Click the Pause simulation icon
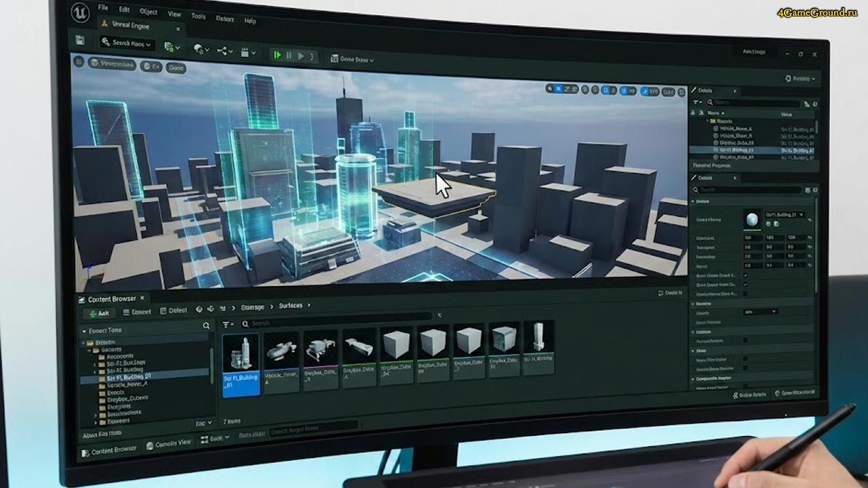Screen dimensions: 868x488 (x=289, y=56)
